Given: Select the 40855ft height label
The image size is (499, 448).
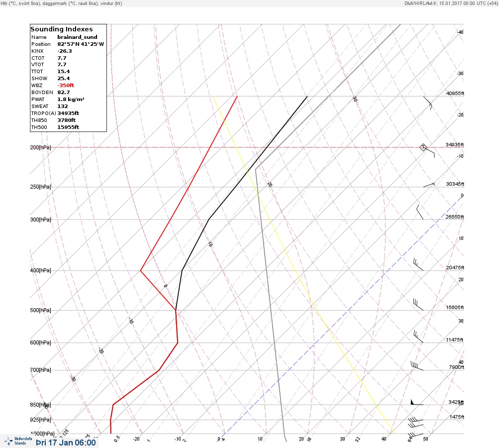Looking at the screenshot, I should (x=455, y=93).
